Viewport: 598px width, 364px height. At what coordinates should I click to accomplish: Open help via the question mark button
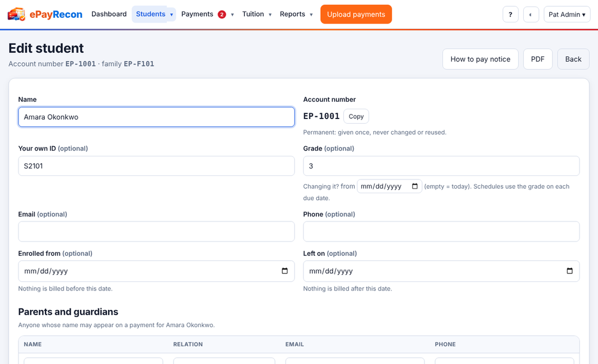pyautogui.click(x=510, y=14)
